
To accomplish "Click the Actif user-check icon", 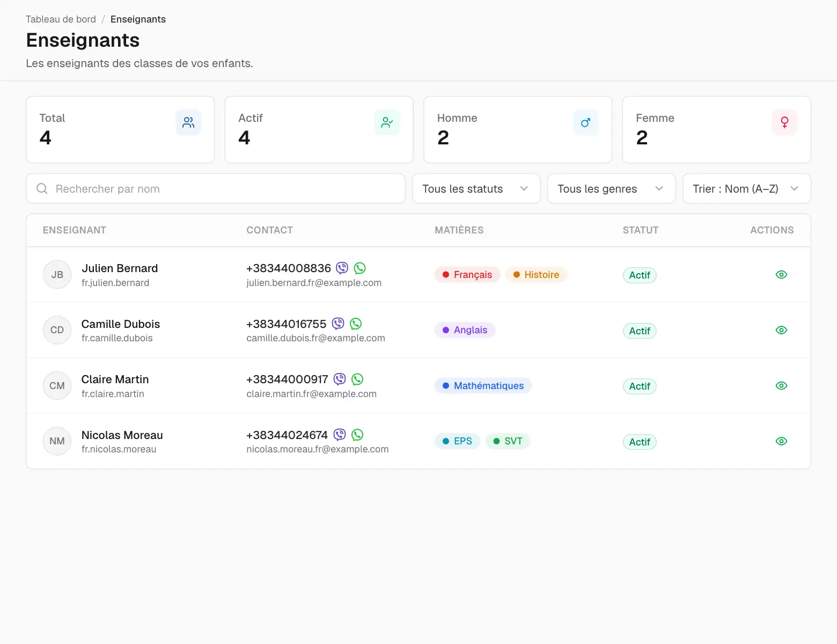I will [387, 122].
